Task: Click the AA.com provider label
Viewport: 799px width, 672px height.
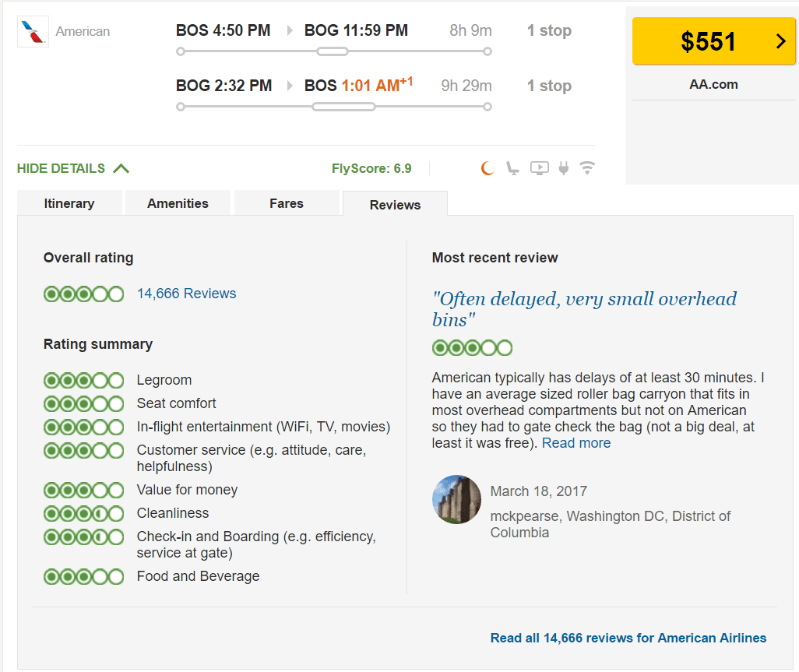Action: [713, 85]
